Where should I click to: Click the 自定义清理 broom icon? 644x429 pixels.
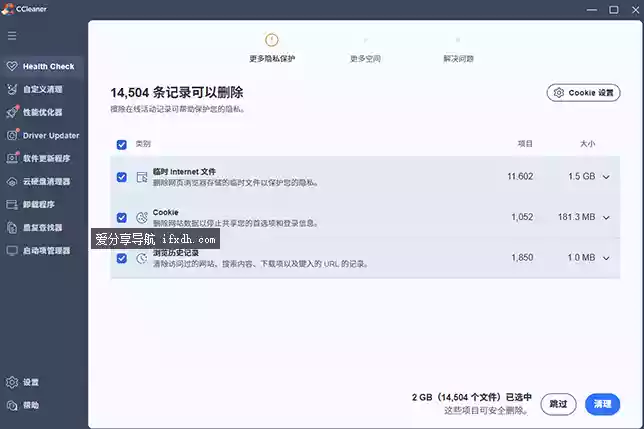(12, 89)
